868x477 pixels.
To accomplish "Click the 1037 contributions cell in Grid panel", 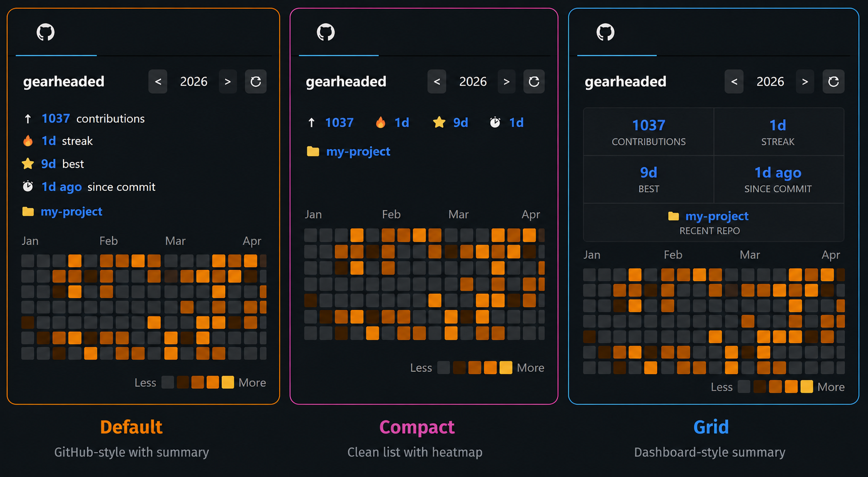I will 648,132.
